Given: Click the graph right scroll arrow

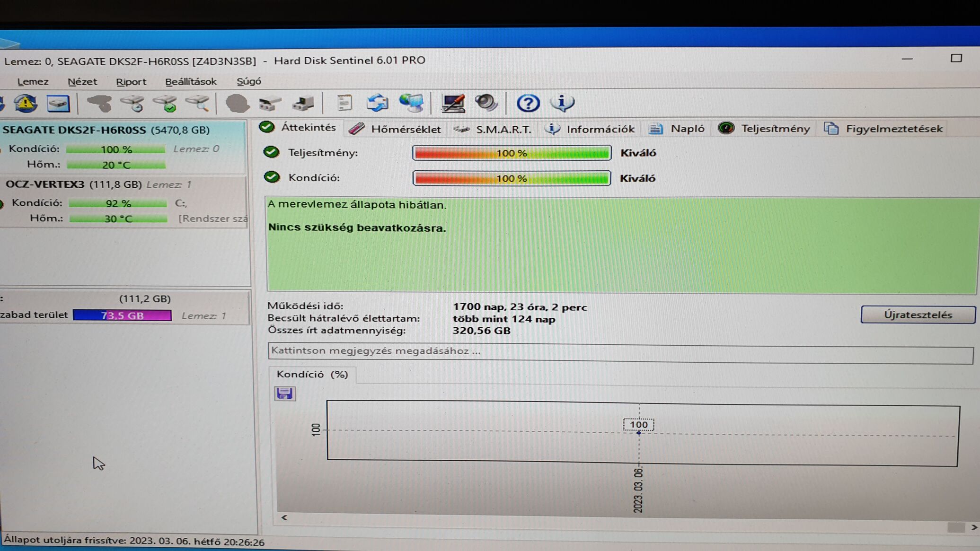Looking at the screenshot, I should (973, 527).
